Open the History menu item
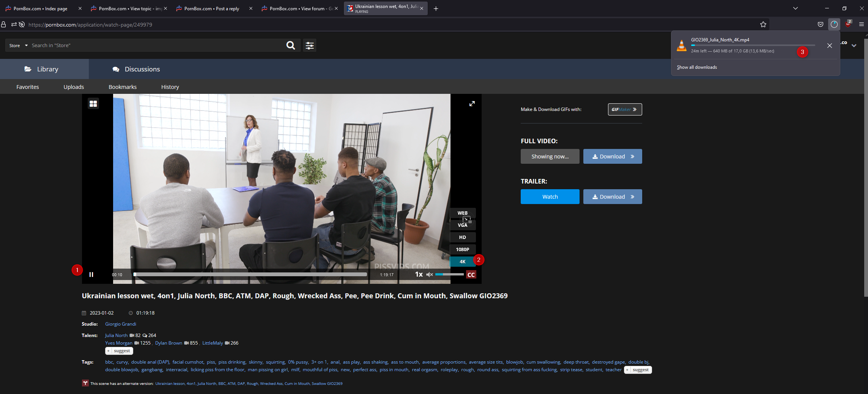Viewport: 868px width, 394px height. [x=170, y=87]
